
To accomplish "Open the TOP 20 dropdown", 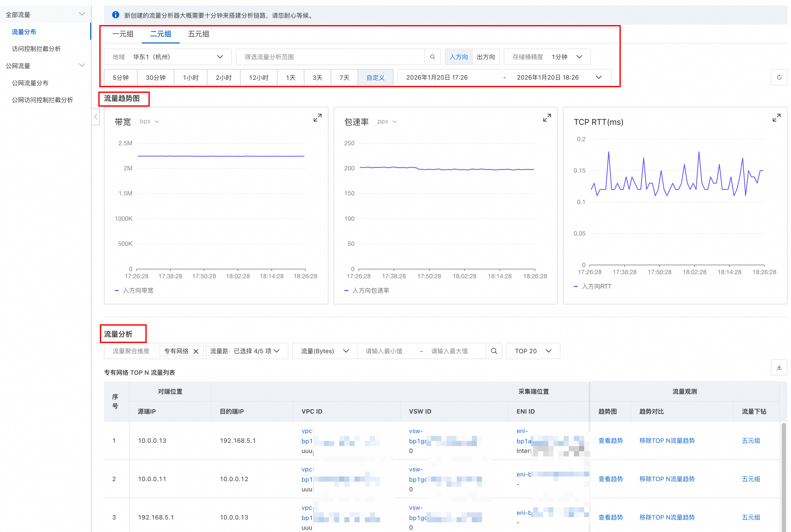I will tap(533, 351).
